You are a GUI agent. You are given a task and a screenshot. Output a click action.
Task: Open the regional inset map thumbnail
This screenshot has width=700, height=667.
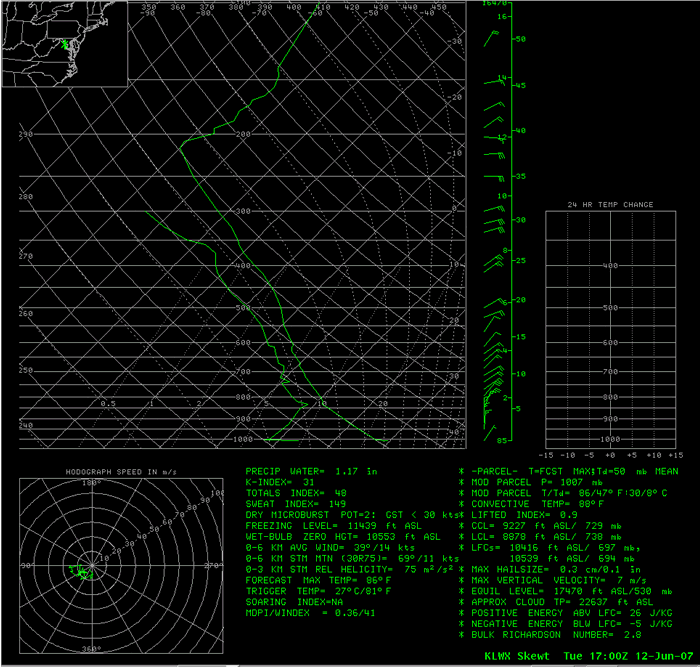pyautogui.click(x=65, y=43)
